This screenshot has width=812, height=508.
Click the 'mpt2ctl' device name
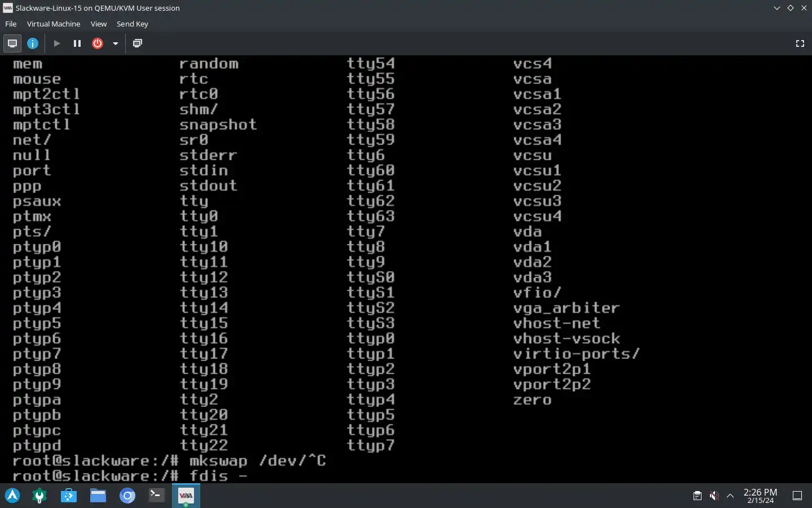click(46, 94)
